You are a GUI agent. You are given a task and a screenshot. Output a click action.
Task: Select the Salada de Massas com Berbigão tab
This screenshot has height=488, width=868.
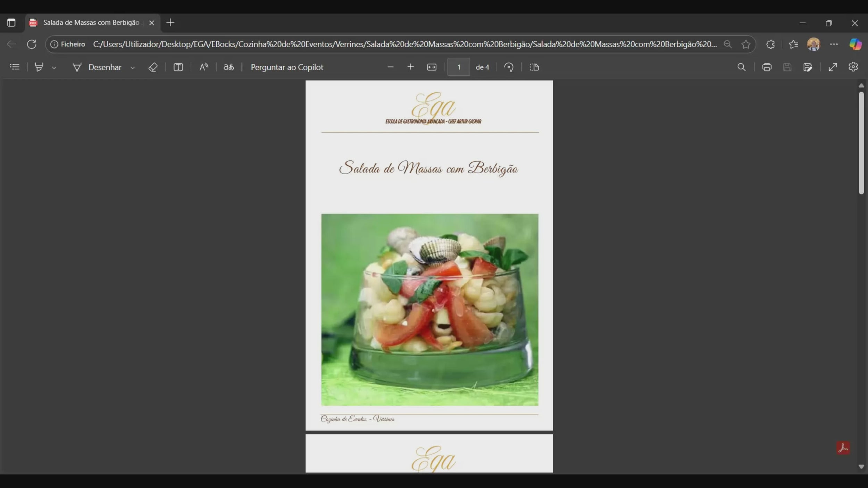pos(91,23)
